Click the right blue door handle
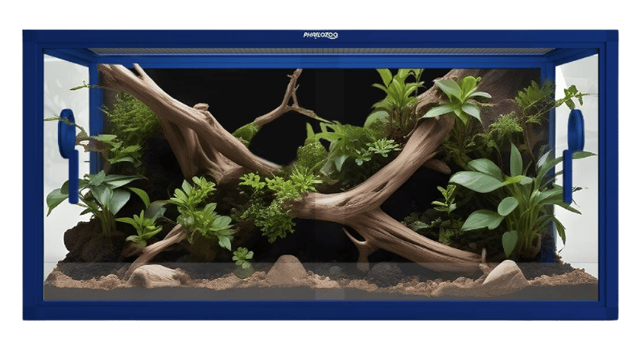The image size is (644, 349). pos(573,156)
